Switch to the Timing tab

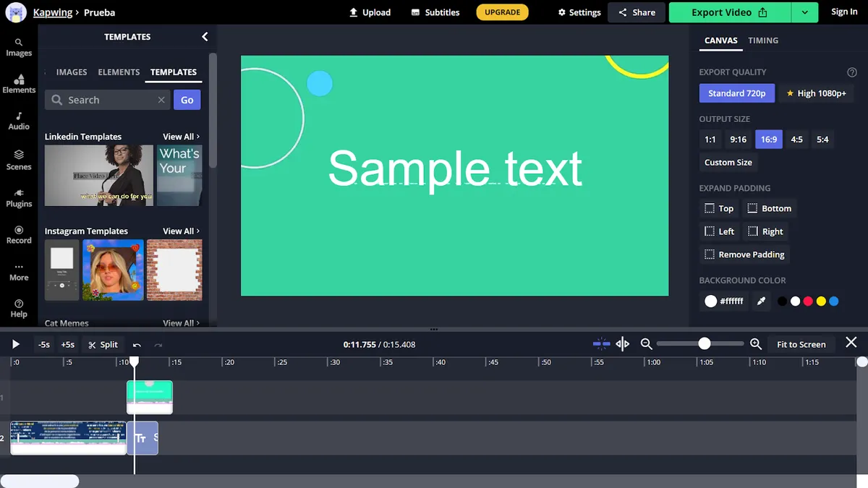click(763, 40)
